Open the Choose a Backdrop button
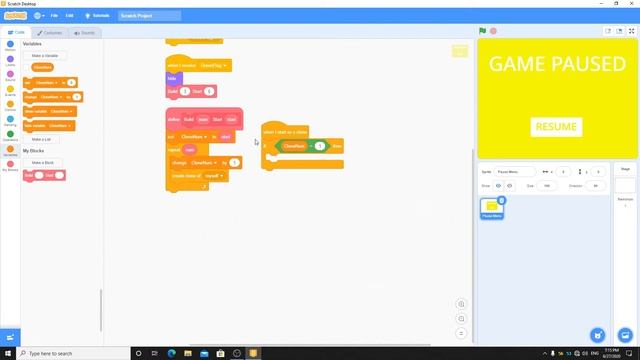 point(625,335)
